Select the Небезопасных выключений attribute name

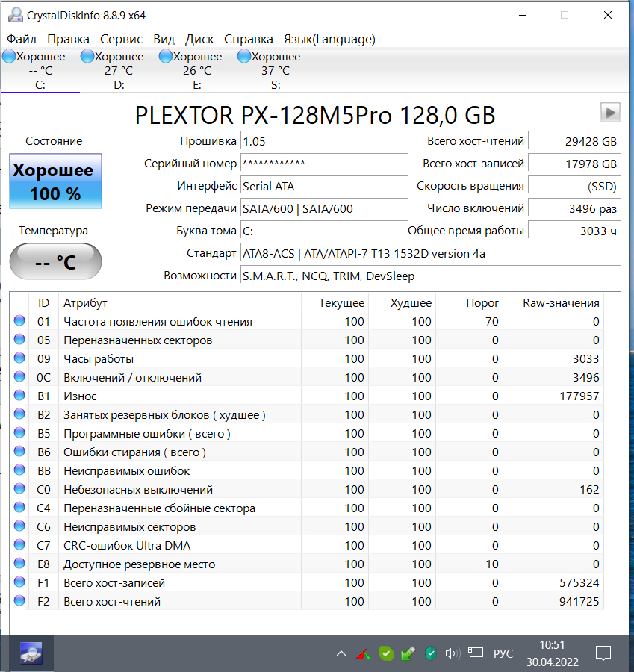point(138,489)
